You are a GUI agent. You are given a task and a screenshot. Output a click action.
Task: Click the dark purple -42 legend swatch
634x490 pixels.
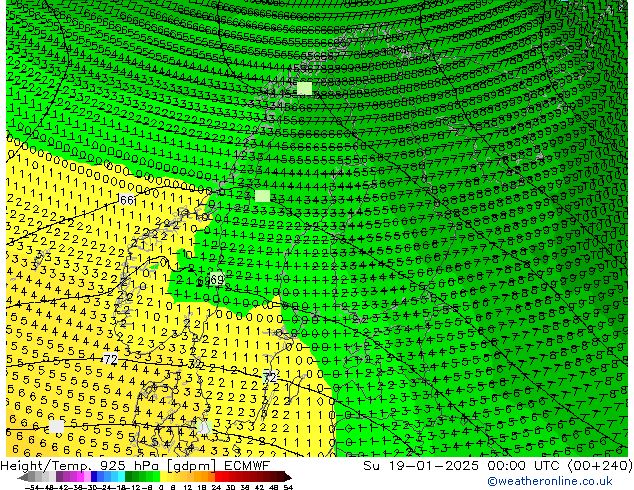click(59, 477)
